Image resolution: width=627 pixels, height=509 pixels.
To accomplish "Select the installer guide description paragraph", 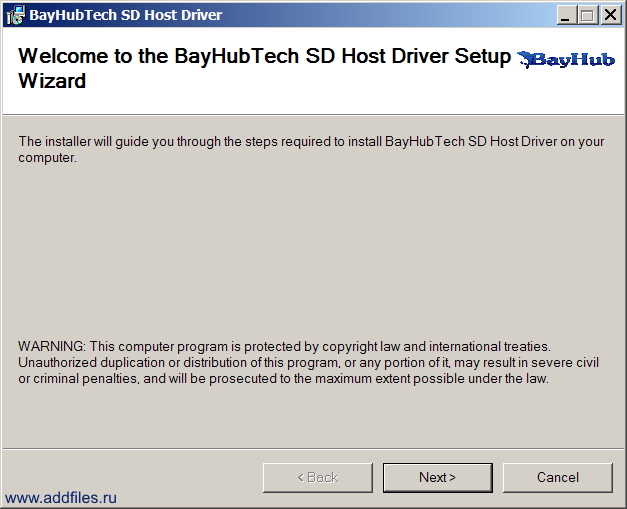I will point(311,149).
